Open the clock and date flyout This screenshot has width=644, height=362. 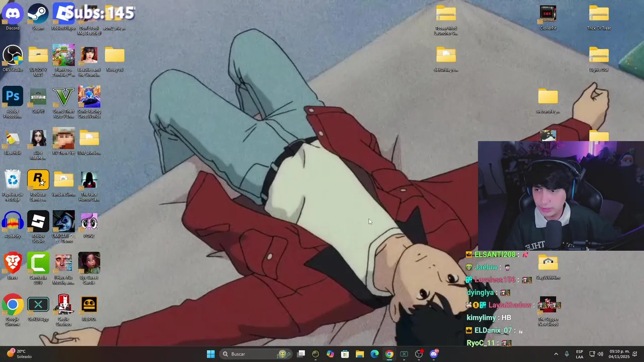619,354
